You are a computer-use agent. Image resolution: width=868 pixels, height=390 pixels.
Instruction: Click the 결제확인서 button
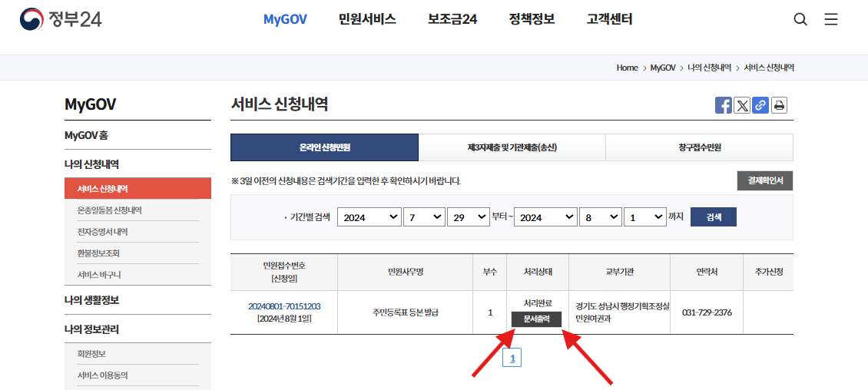(765, 181)
